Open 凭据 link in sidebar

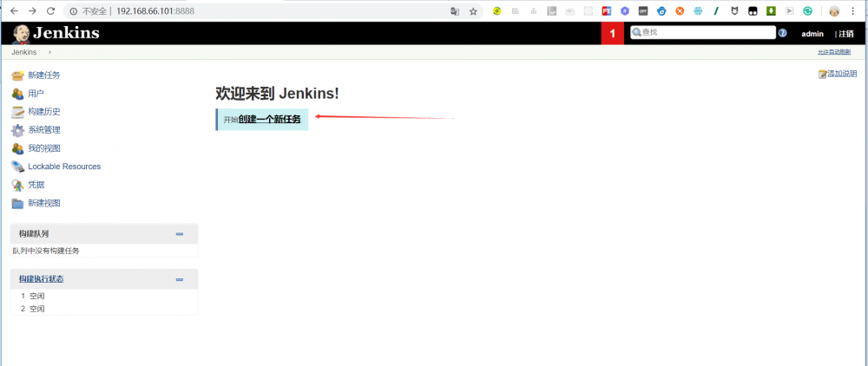pyautogui.click(x=36, y=185)
